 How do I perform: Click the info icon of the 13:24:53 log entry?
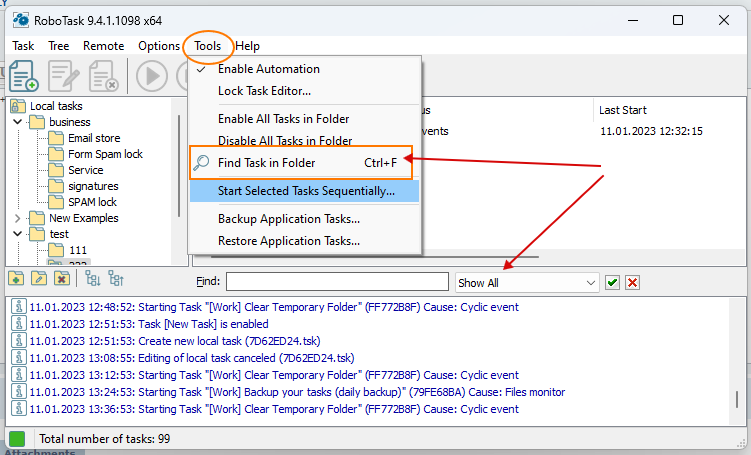[19, 392]
